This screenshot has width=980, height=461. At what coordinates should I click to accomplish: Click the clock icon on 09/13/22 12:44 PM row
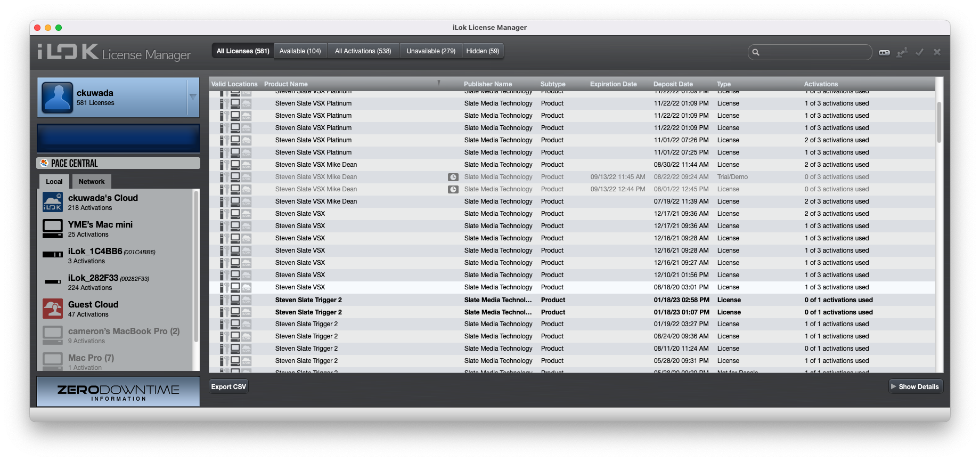click(x=453, y=189)
